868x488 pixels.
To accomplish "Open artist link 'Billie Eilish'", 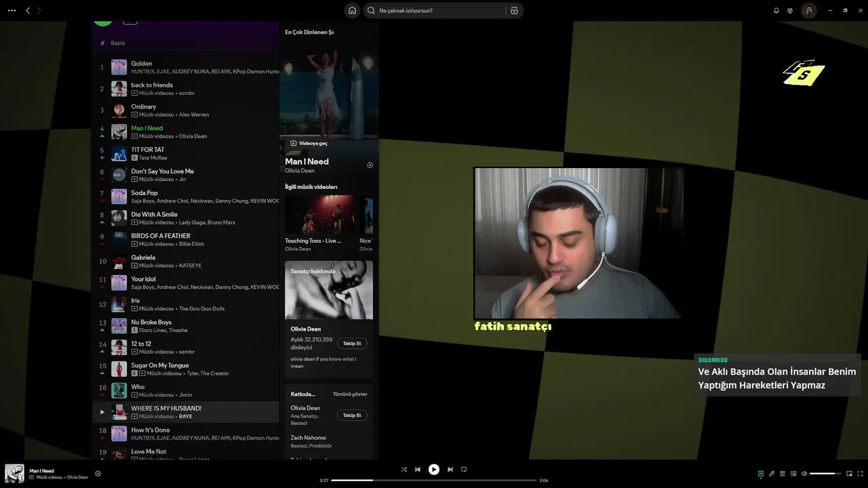I will coord(191,244).
